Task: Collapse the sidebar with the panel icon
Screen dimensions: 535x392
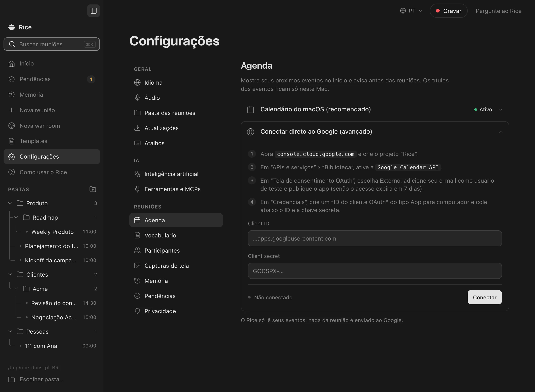Action: pos(94,11)
